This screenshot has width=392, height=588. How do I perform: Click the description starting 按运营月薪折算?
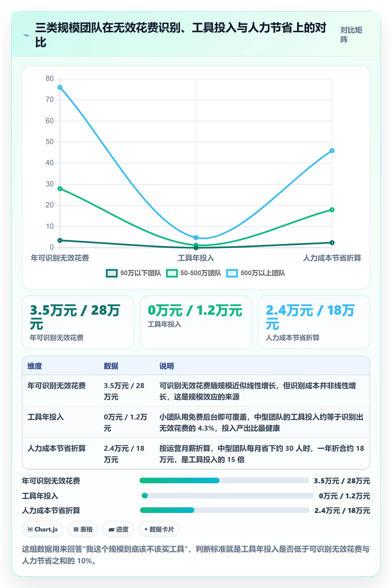[x=262, y=454]
